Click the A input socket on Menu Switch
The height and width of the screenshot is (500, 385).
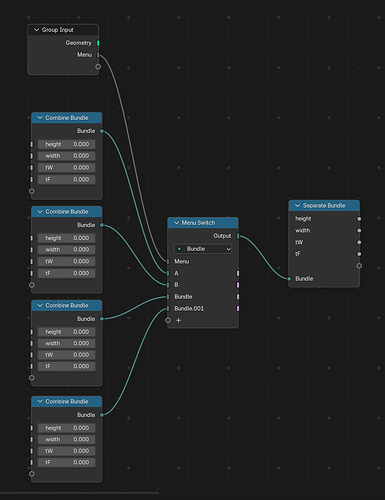tap(168, 273)
